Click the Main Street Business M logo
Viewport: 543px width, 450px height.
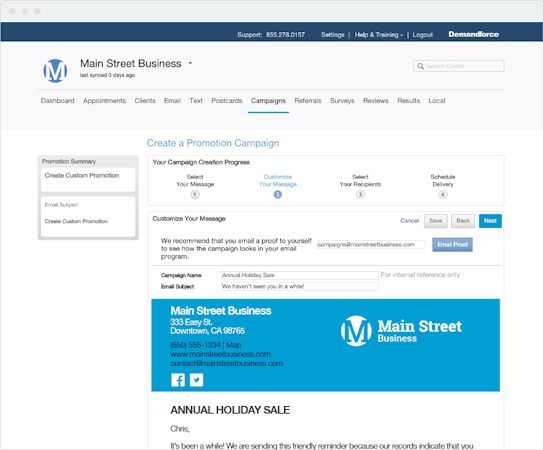click(x=55, y=71)
